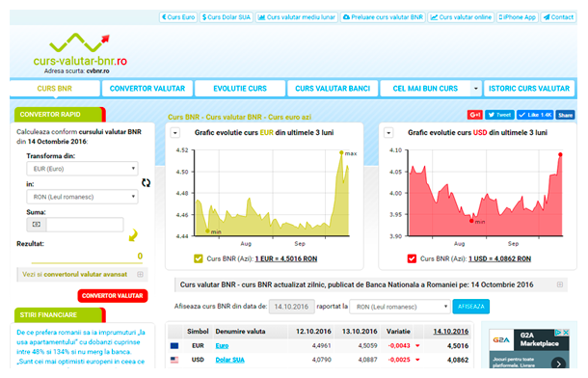
Task: Switch to the Convertor Valutar tab
Action: tap(147, 89)
